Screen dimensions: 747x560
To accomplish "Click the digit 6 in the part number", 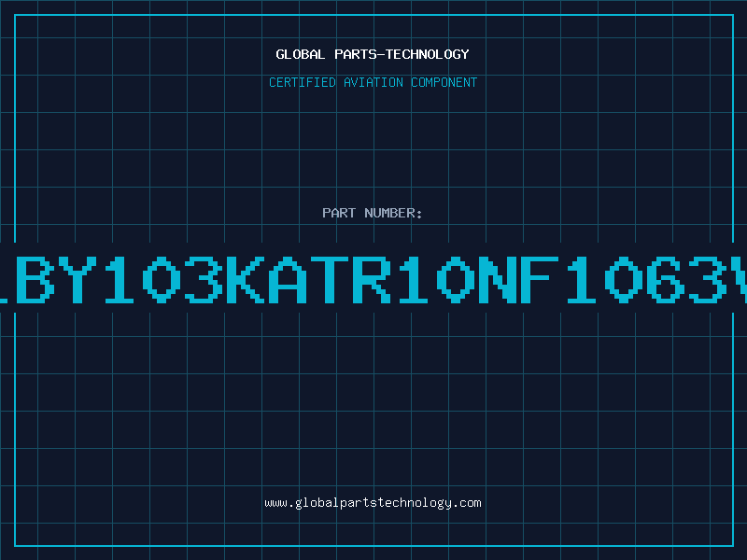I will pyautogui.click(x=665, y=279).
